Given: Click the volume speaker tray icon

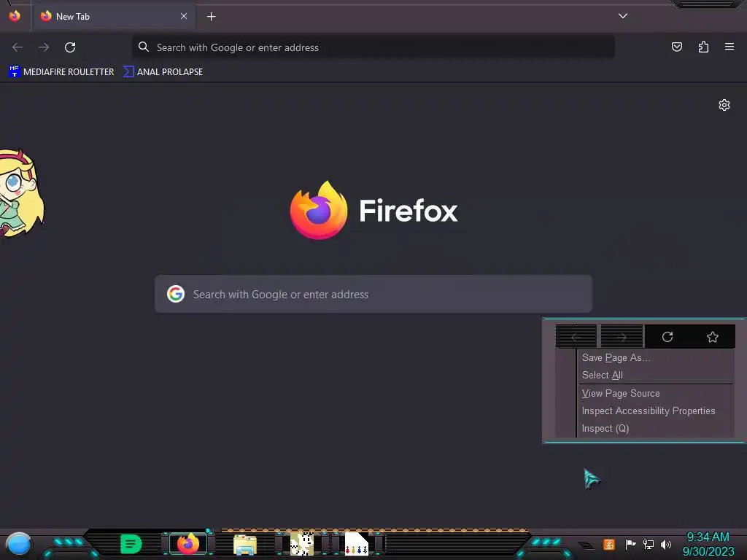Looking at the screenshot, I should (x=666, y=544).
